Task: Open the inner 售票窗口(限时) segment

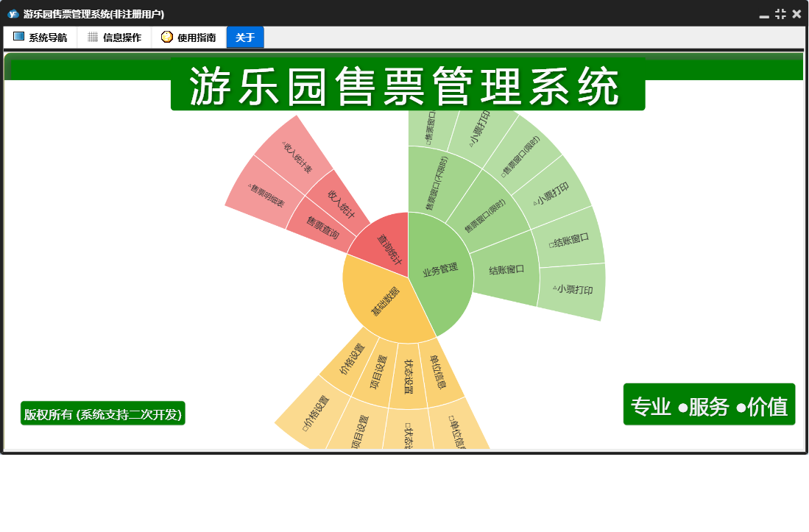Action: [x=485, y=216]
